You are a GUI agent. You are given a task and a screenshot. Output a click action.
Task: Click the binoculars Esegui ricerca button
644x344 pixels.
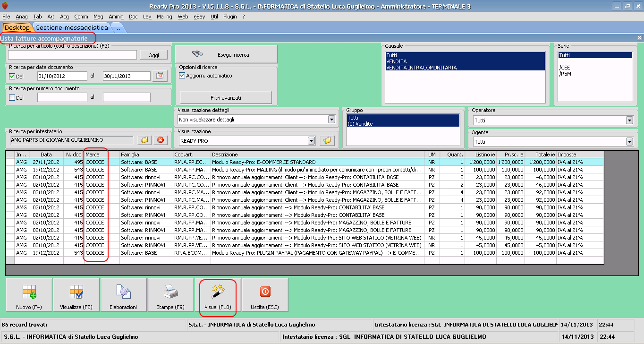coord(226,54)
